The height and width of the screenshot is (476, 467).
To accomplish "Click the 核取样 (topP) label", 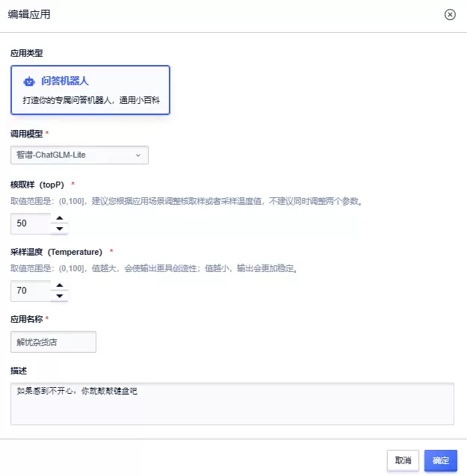I will (x=37, y=185).
